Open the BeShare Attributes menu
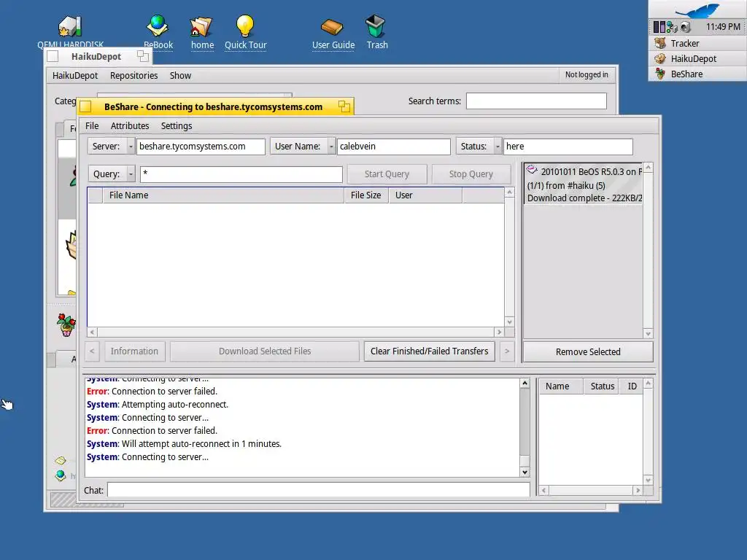747x560 pixels. pyautogui.click(x=130, y=125)
